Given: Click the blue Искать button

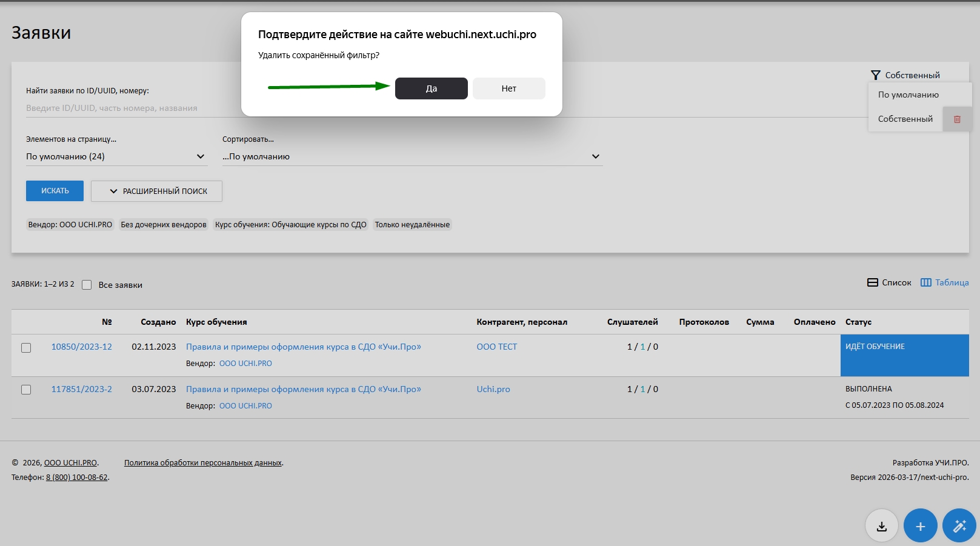Looking at the screenshot, I should tap(55, 191).
